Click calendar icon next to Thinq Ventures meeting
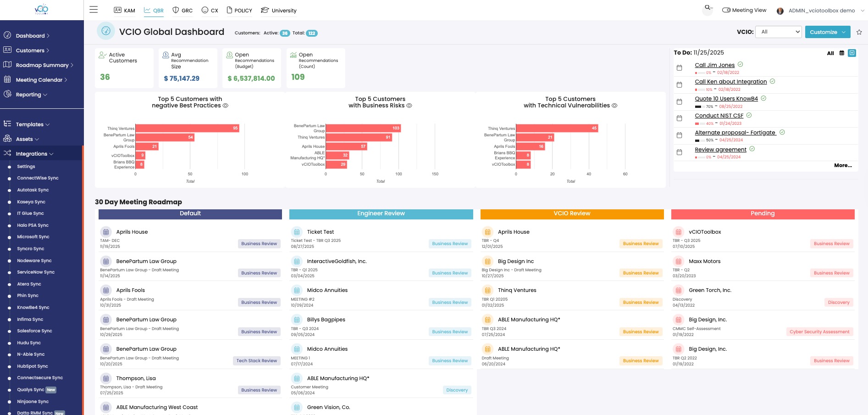This screenshot has height=415, width=868. click(x=488, y=290)
